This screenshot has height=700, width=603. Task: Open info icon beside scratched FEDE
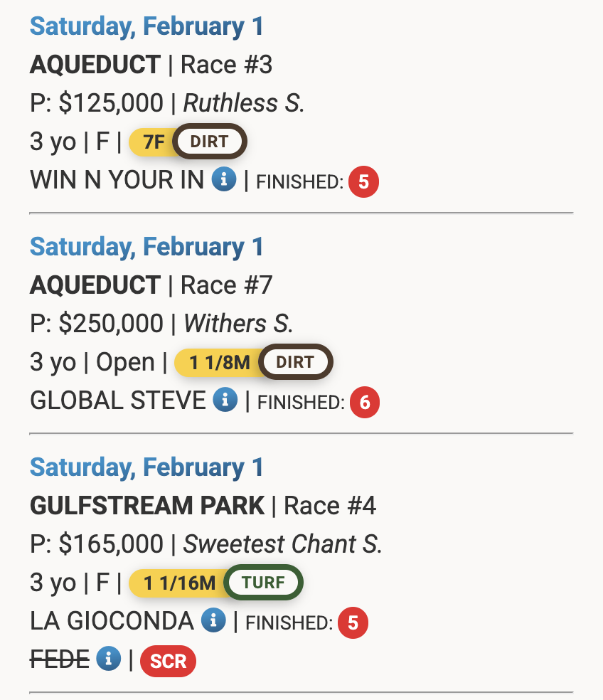108,659
